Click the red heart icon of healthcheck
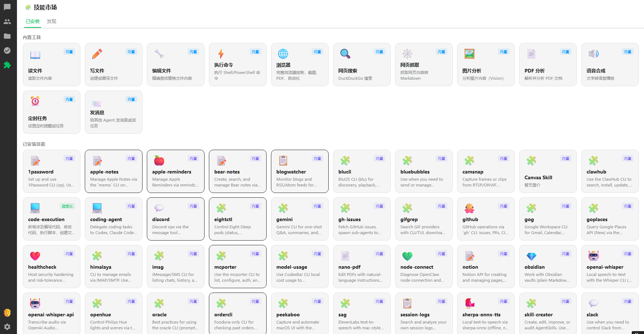 [x=35, y=256]
